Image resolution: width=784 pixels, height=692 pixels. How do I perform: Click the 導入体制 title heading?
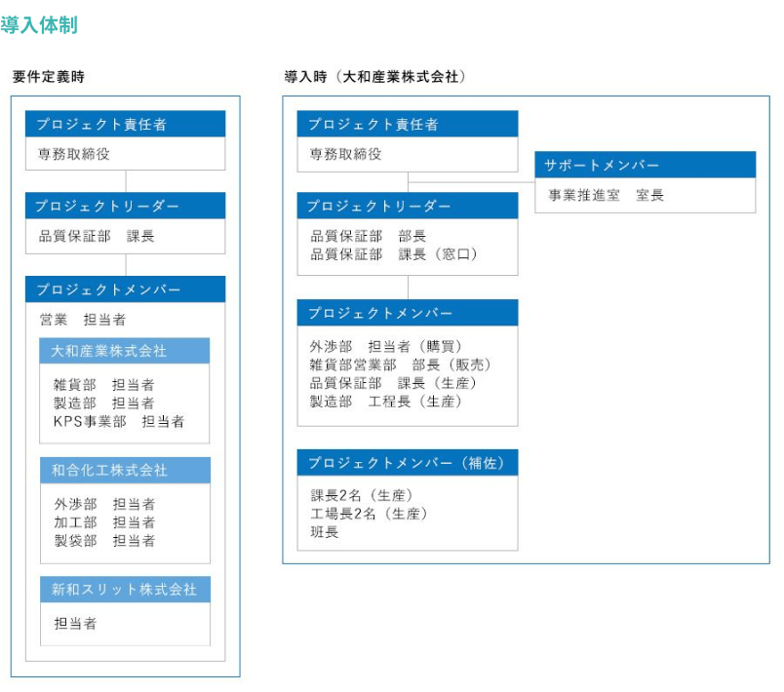tap(39, 25)
